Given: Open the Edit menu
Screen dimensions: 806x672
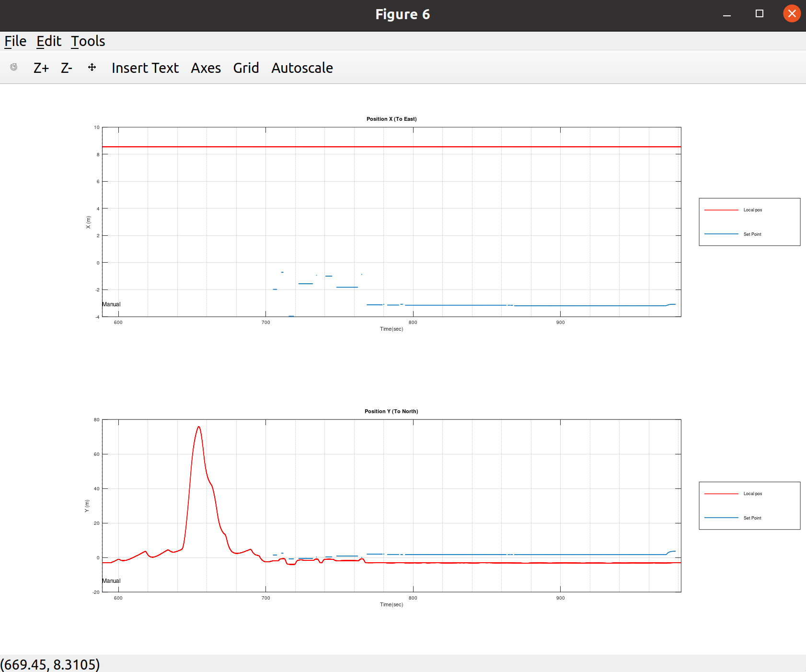Looking at the screenshot, I should click(49, 41).
